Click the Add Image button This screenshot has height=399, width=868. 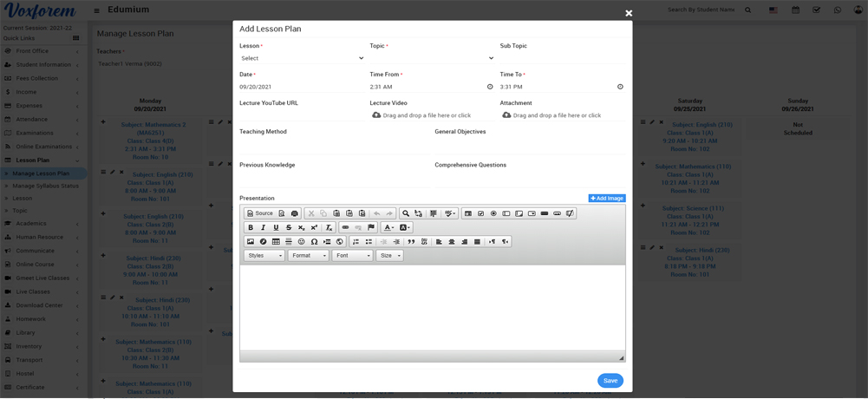pos(606,198)
